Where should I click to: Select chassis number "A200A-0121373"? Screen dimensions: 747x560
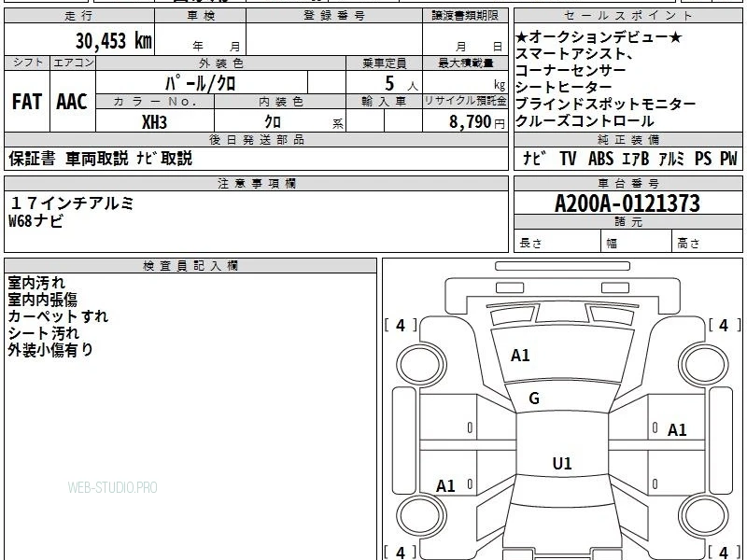click(627, 203)
